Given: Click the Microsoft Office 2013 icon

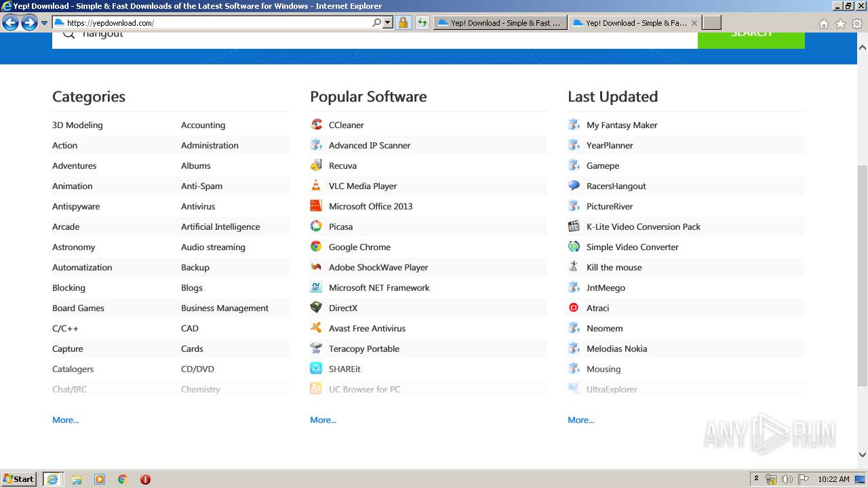Looking at the screenshot, I should [x=316, y=206].
